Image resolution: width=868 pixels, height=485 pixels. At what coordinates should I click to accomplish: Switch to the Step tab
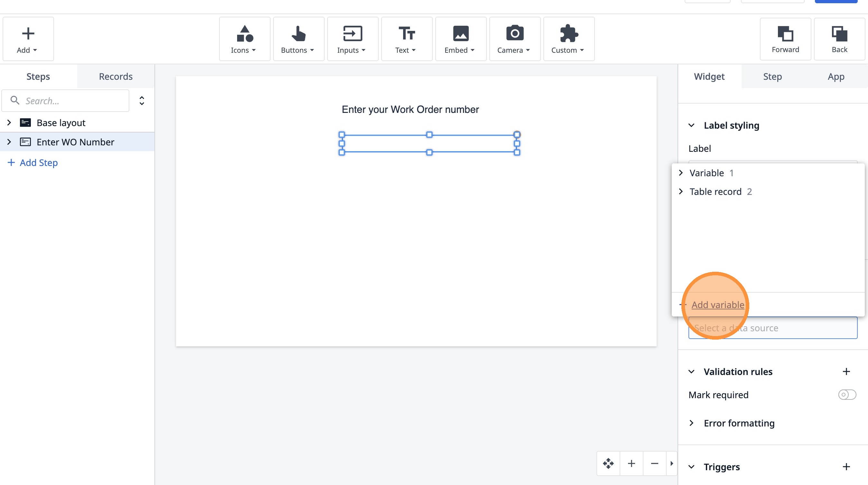coord(772,77)
